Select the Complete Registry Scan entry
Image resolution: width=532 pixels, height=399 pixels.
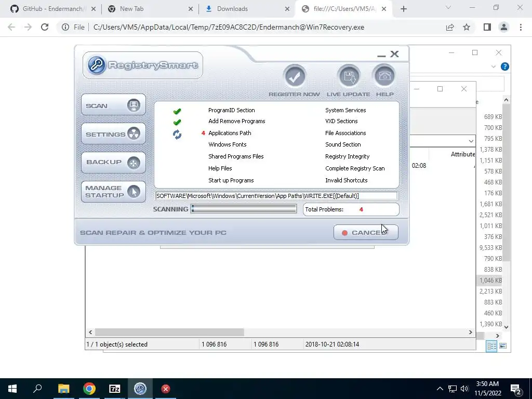coord(355,168)
